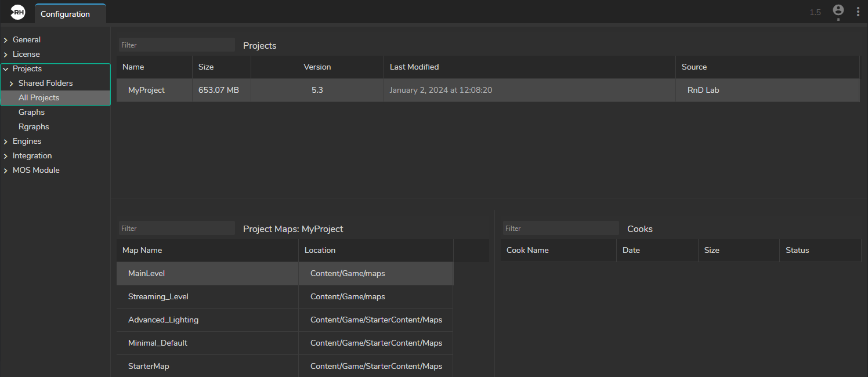Open the three-dot options menu
Screen dimensions: 868x377
tap(858, 12)
